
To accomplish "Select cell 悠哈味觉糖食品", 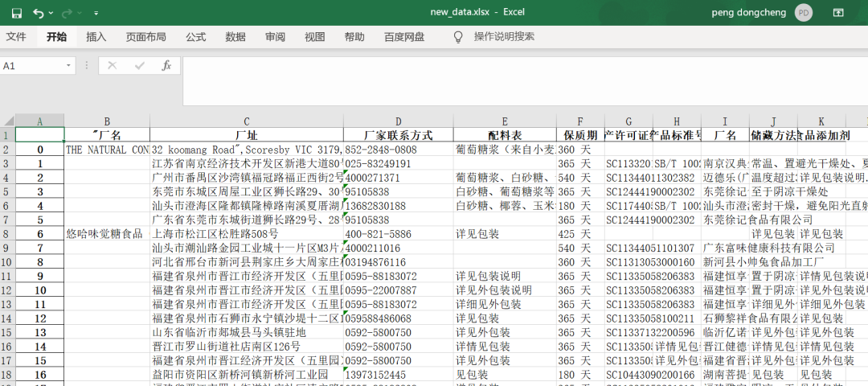I will [107, 234].
